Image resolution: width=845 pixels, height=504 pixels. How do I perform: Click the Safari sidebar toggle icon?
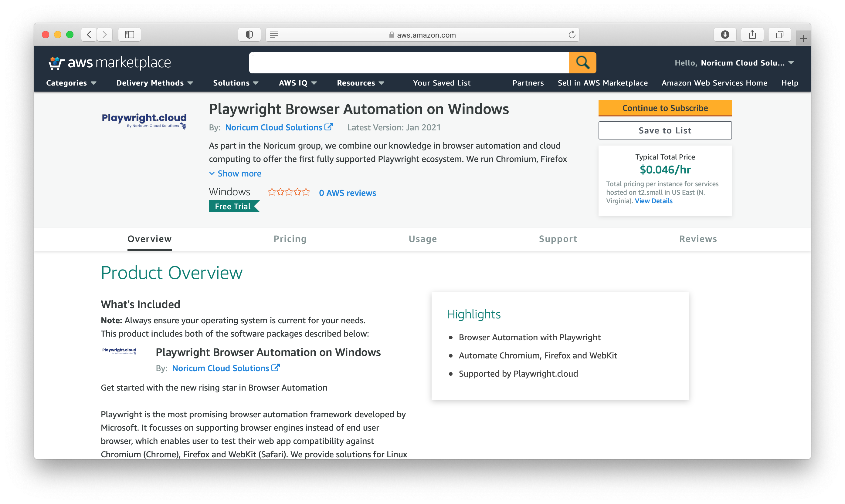tap(130, 35)
